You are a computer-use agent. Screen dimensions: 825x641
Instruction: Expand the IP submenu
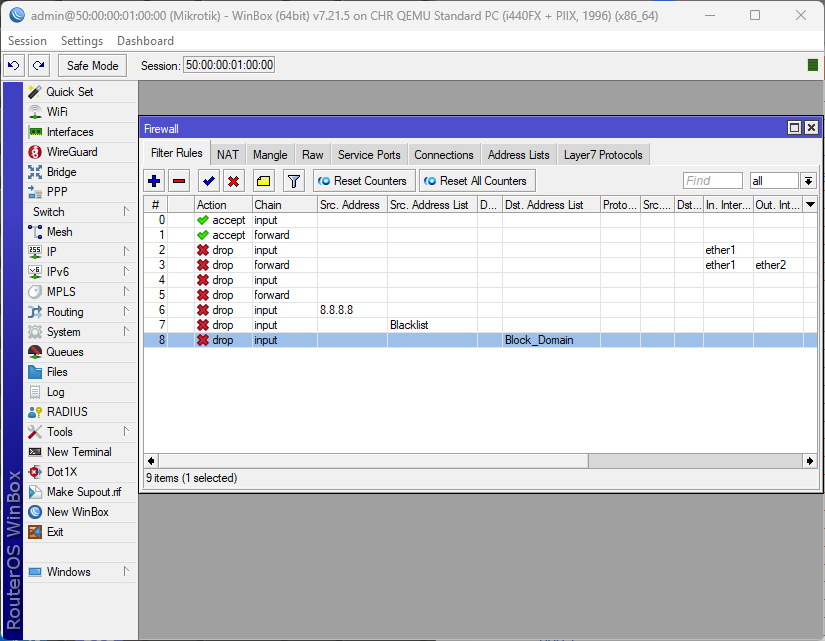80,252
